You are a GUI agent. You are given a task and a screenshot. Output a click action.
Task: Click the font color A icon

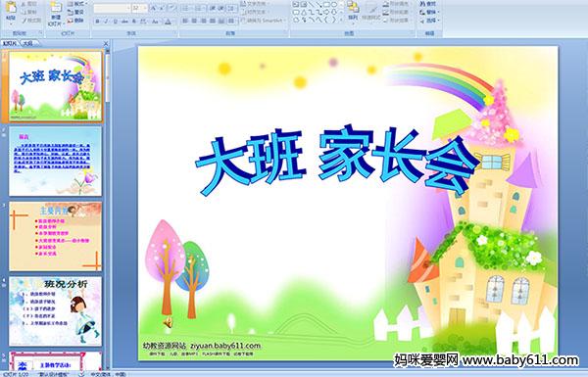point(168,22)
